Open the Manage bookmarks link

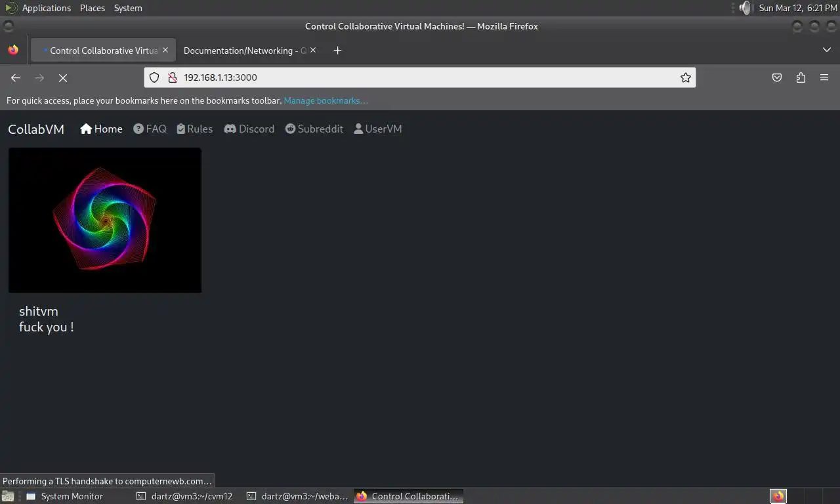coord(325,100)
